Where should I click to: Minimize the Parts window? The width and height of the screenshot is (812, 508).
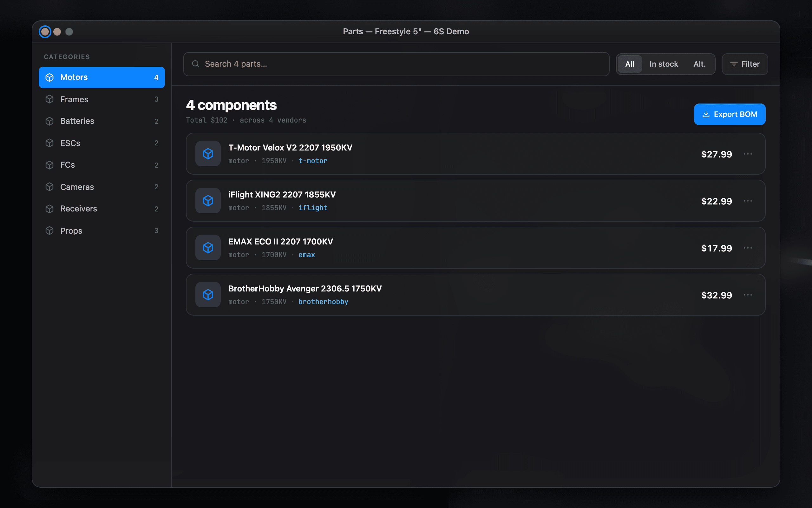click(x=57, y=31)
